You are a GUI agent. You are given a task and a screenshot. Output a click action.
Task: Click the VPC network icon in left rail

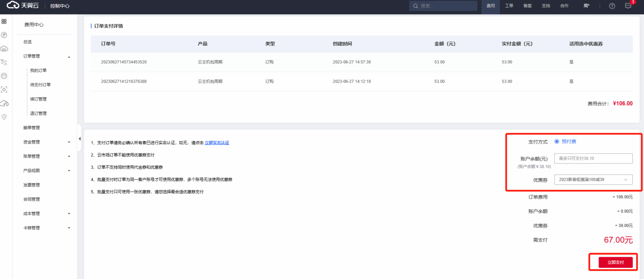click(x=4, y=62)
